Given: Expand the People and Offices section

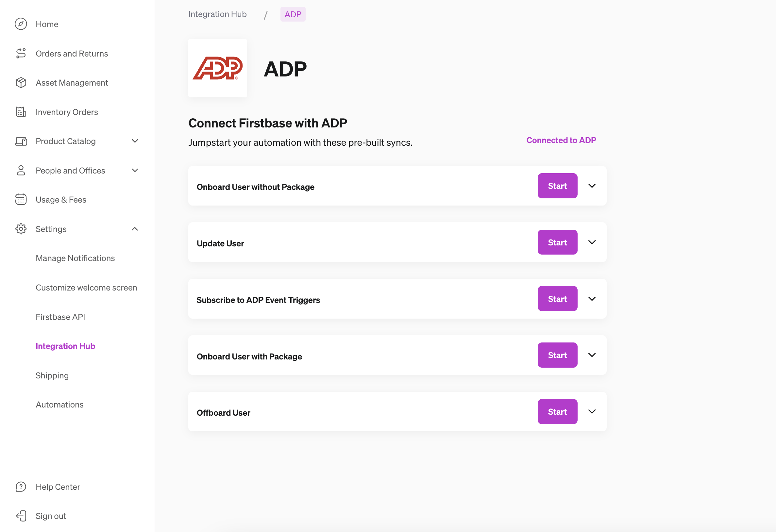Looking at the screenshot, I should [x=135, y=170].
